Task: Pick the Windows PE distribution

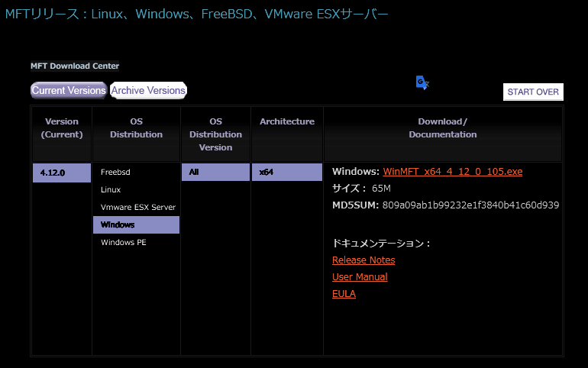Action: point(124,243)
